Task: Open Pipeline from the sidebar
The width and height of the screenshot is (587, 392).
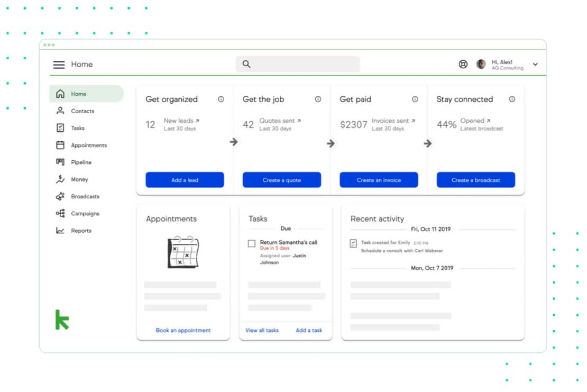Action: [x=81, y=162]
